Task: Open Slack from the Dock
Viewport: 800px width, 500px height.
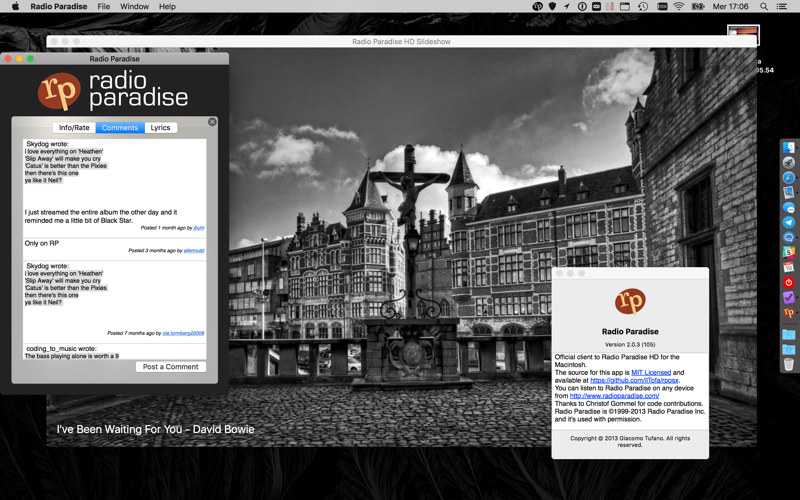Action: [x=789, y=252]
